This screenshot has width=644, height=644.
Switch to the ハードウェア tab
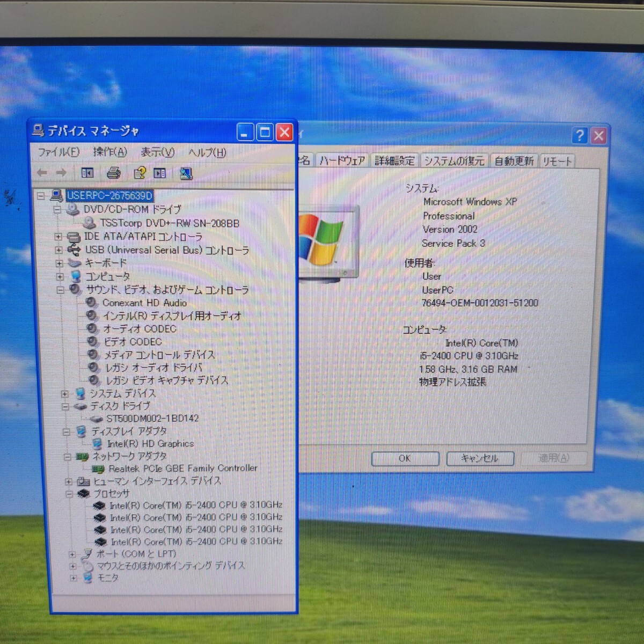coord(342,160)
